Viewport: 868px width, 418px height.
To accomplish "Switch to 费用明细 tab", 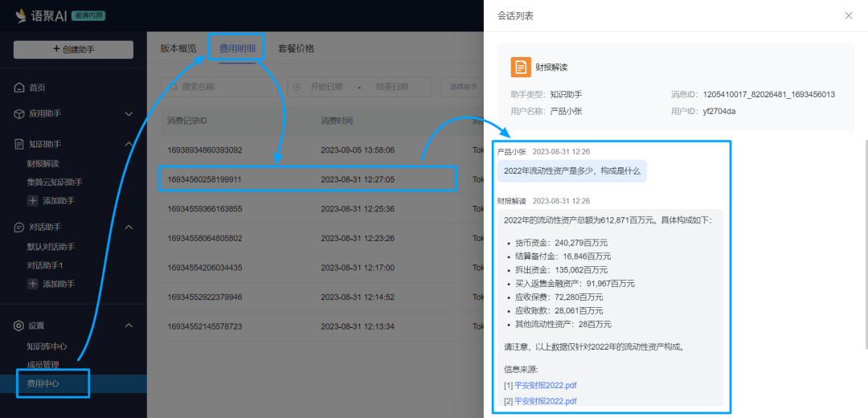I will click(237, 48).
